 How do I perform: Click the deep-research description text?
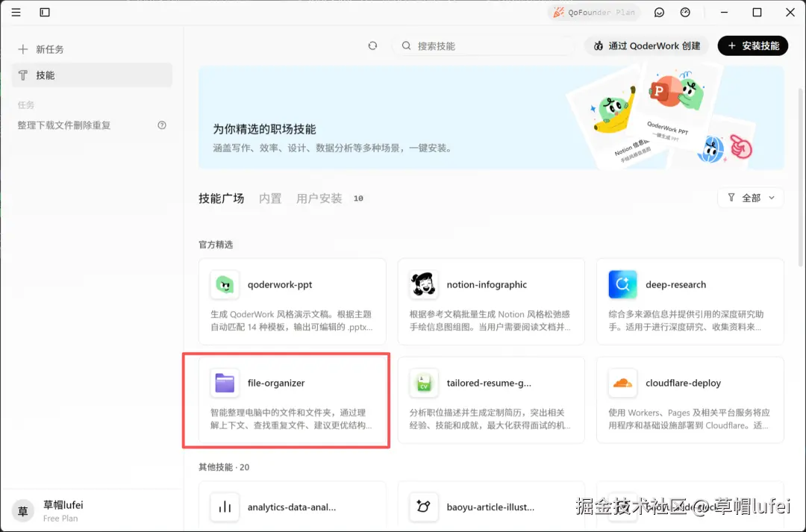[687, 321]
